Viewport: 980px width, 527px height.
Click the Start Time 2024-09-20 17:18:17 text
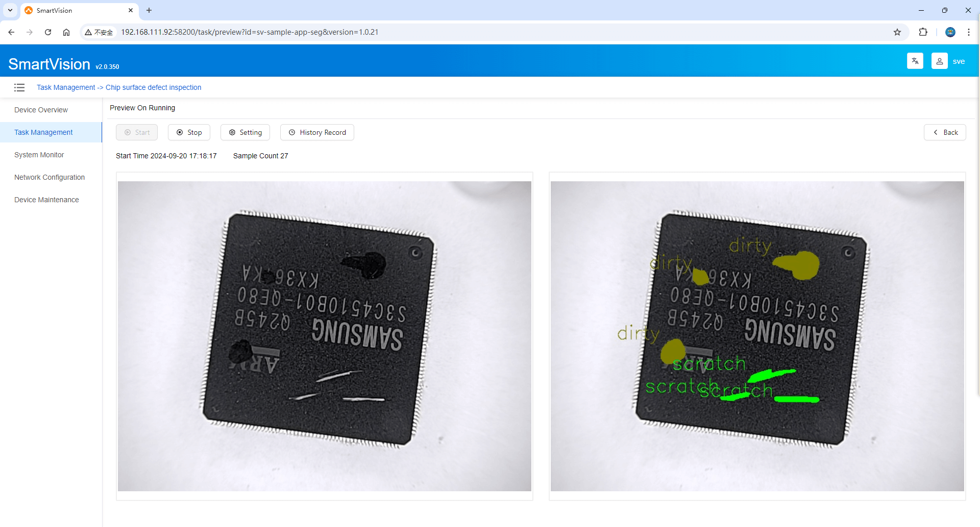pyautogui.click(x=166, y=156)
